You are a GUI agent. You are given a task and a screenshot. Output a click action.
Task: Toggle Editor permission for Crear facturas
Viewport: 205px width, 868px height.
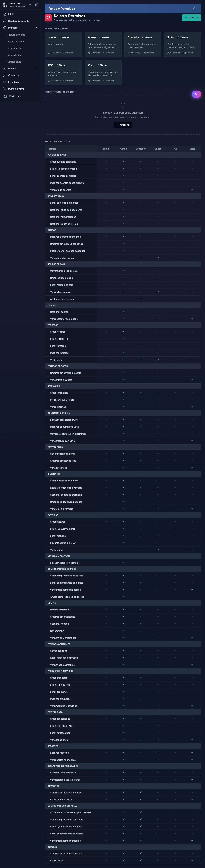[158, 522]
